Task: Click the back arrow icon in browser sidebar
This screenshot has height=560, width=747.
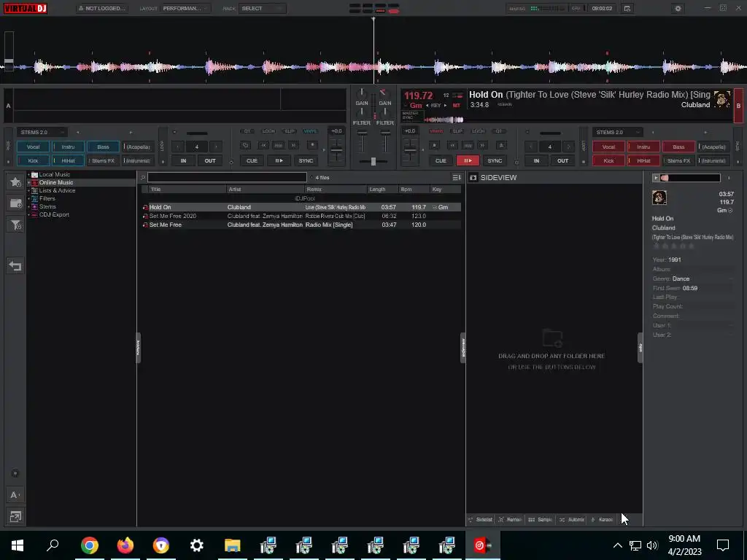Action: tap(15, 265)
